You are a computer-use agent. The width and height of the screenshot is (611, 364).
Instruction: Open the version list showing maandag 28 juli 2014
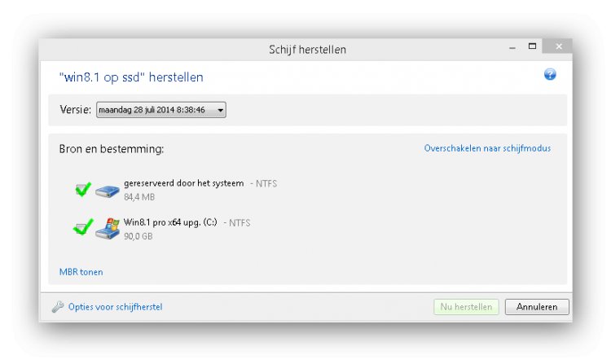[x=161, y=110]
